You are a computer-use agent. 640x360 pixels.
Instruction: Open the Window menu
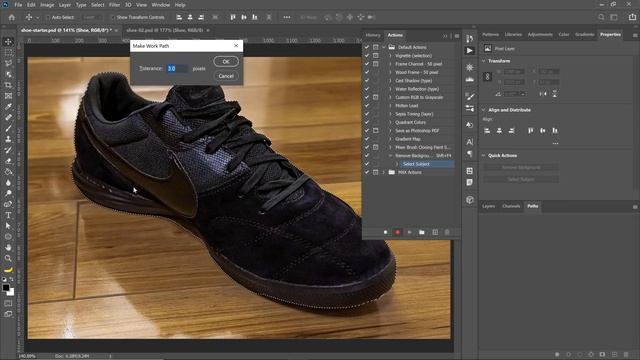[x=160, y=5]
